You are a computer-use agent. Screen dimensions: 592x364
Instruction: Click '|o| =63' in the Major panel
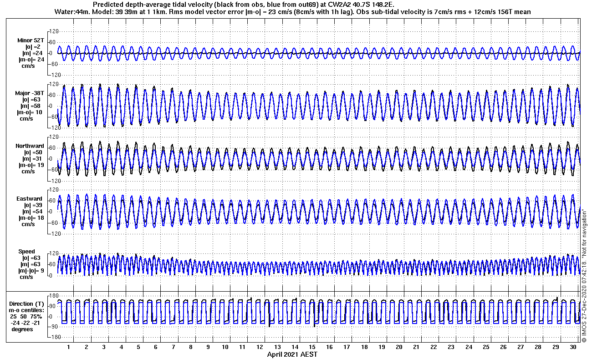point(32,99)
